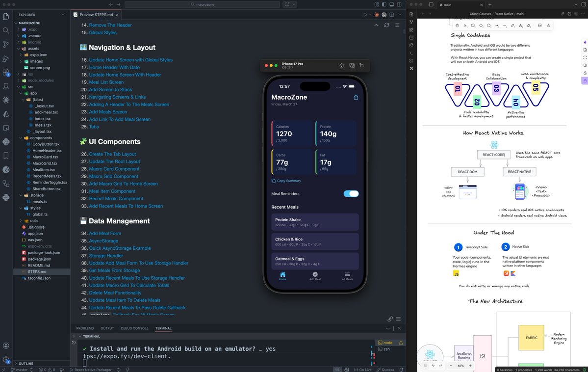Screen dimensions: 588x372
Task: Tap the All Meals tab in app
Action: pos(347,276)
